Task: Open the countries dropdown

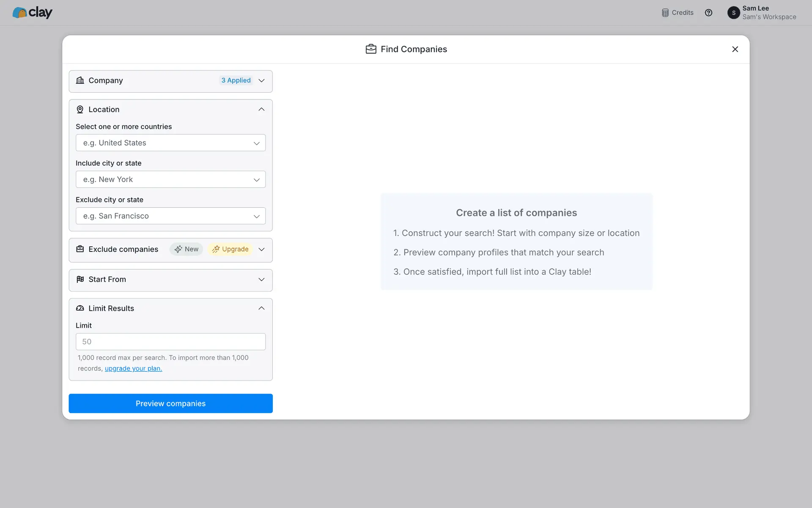Action: (170, 143)
